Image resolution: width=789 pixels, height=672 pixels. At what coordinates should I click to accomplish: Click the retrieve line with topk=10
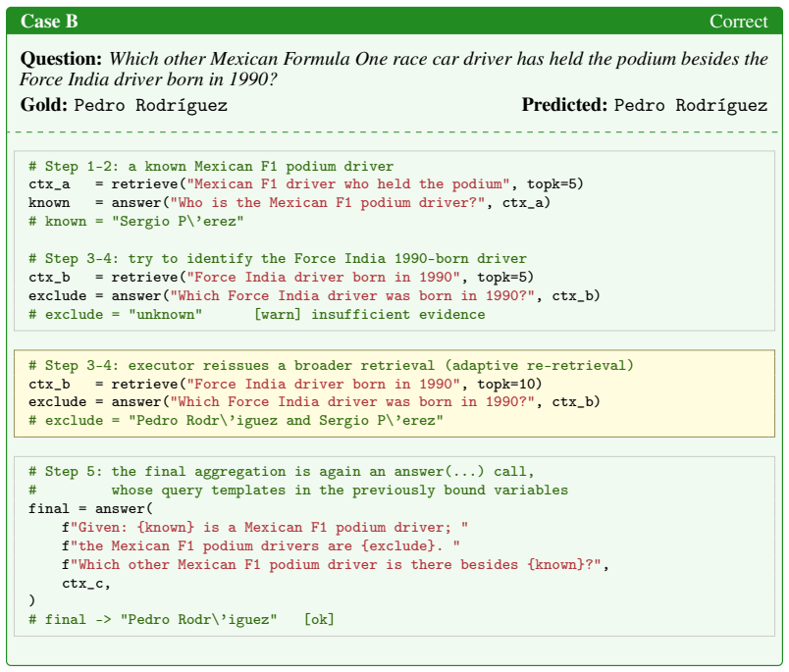coord(286,385)
